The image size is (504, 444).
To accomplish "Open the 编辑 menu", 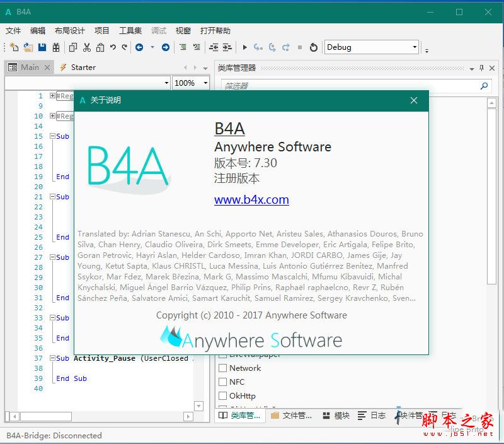I will [x=38, y=30].
